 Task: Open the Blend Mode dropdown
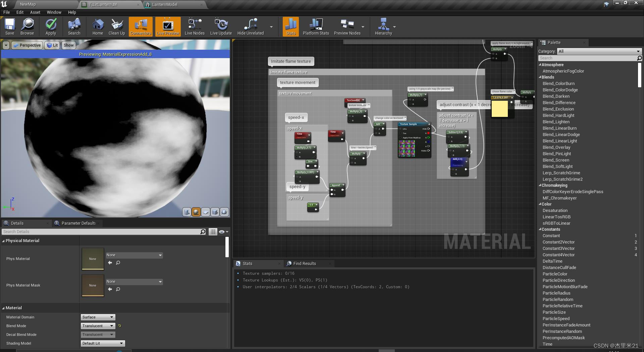(x=98, y=325)
